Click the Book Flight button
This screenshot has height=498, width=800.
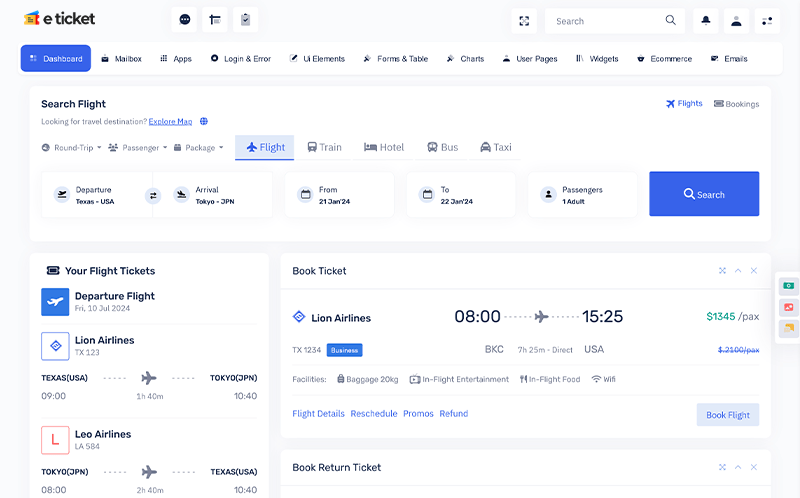(728, 415)
